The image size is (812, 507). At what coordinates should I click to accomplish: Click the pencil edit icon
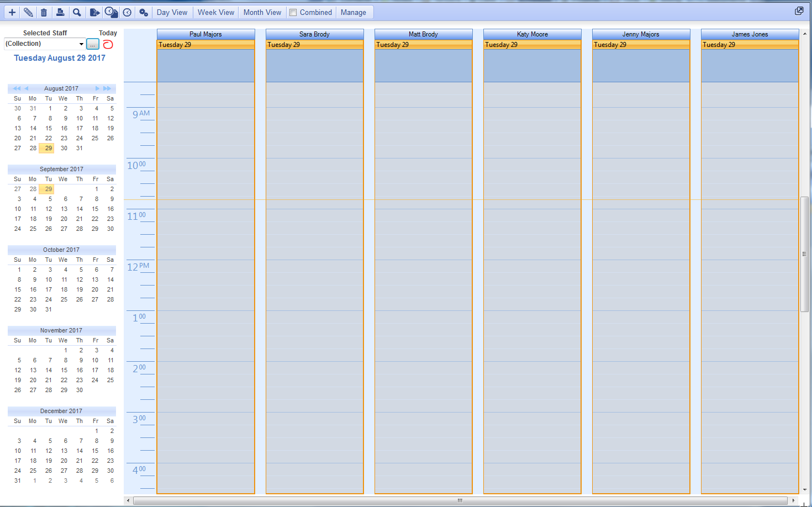click(28, 12)
